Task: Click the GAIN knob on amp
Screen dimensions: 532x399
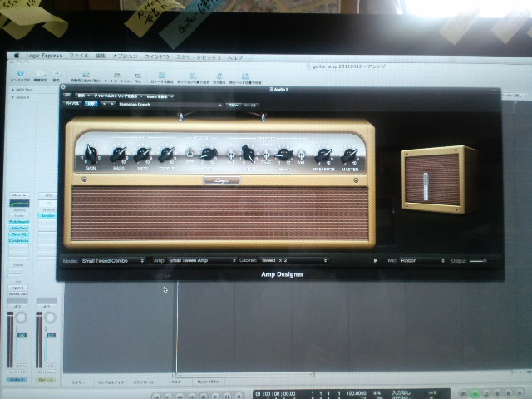Action: (91, 155)
